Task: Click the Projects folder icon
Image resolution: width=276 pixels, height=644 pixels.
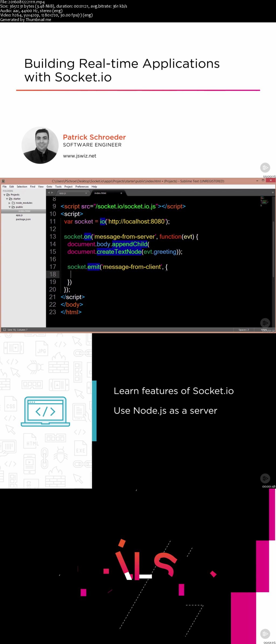Action: coord(8,195)
